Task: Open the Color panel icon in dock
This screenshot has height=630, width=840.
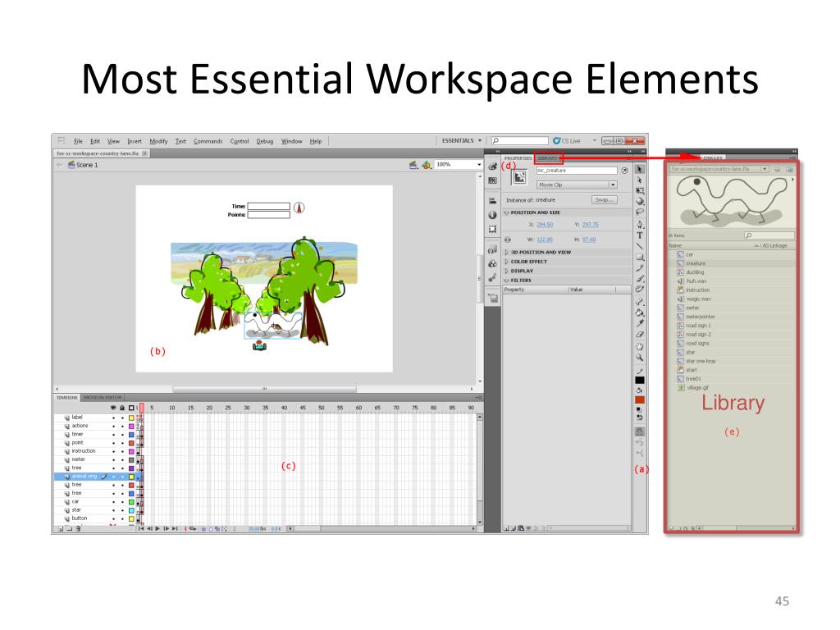Action: point(492,167)
